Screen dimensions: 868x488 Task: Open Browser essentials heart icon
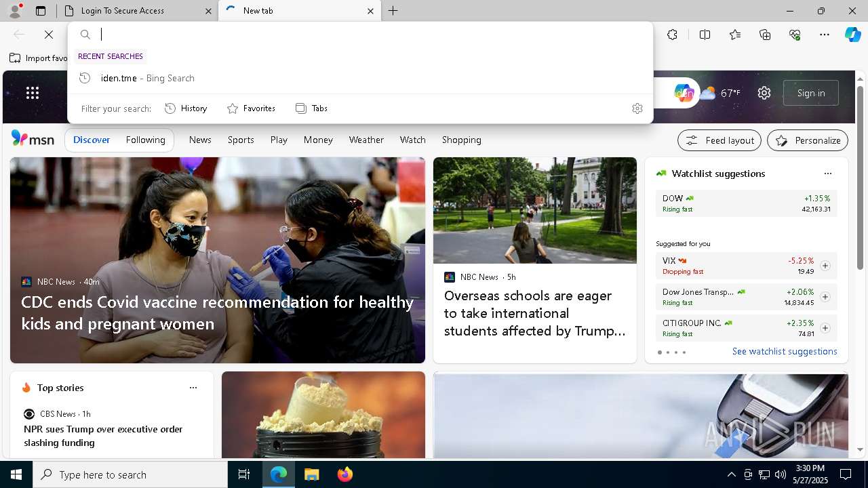tap(795, 35)
